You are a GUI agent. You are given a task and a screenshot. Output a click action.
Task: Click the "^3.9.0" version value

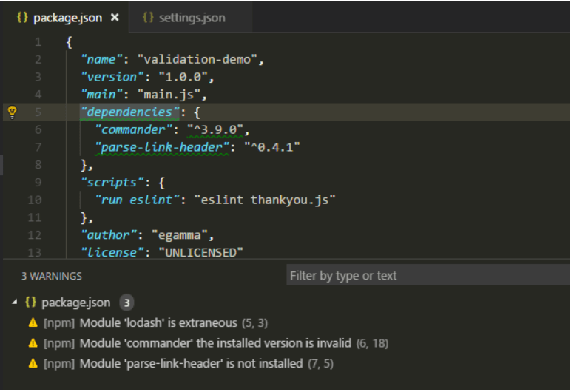[x=215, y=129]
